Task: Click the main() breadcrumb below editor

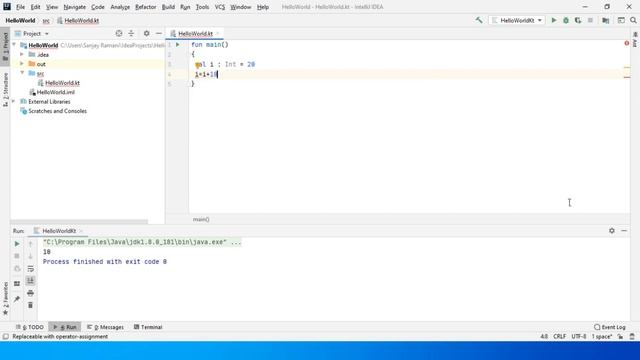Action: 201,219
